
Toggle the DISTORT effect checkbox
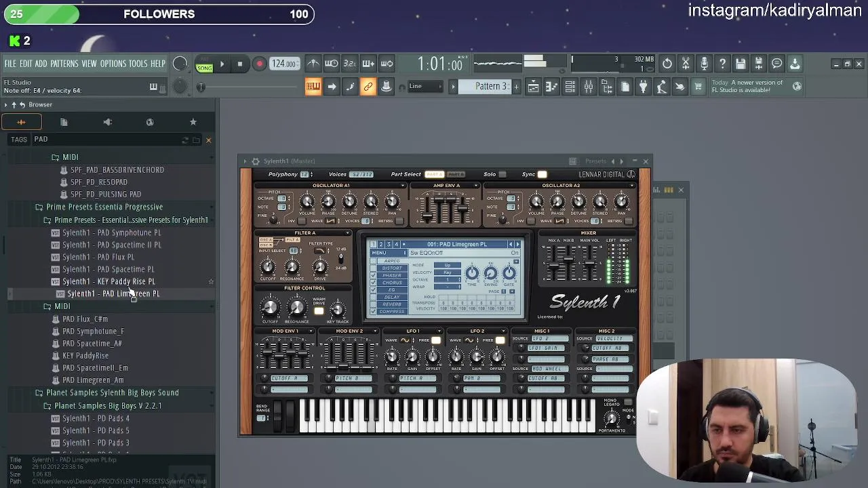373,268
